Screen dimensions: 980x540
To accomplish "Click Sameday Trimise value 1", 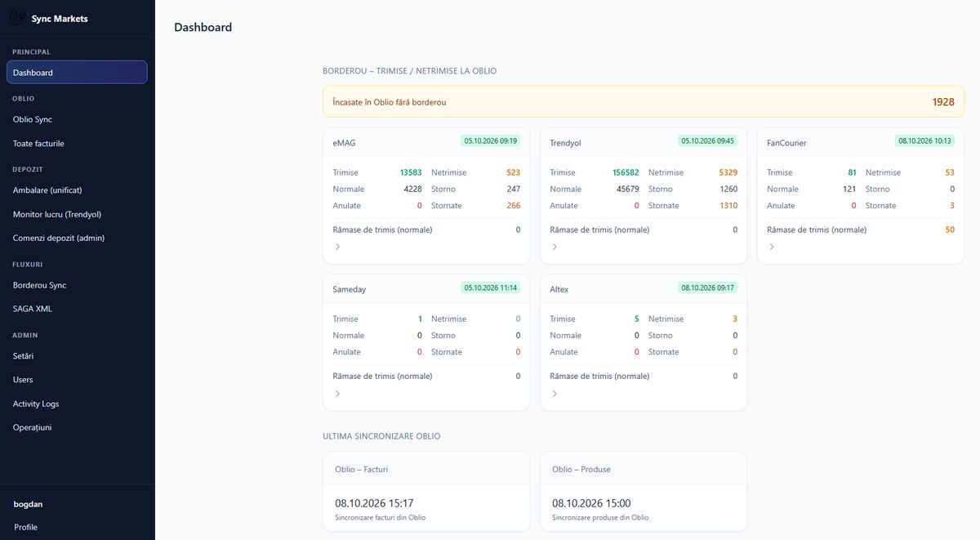I will point(420,319).
